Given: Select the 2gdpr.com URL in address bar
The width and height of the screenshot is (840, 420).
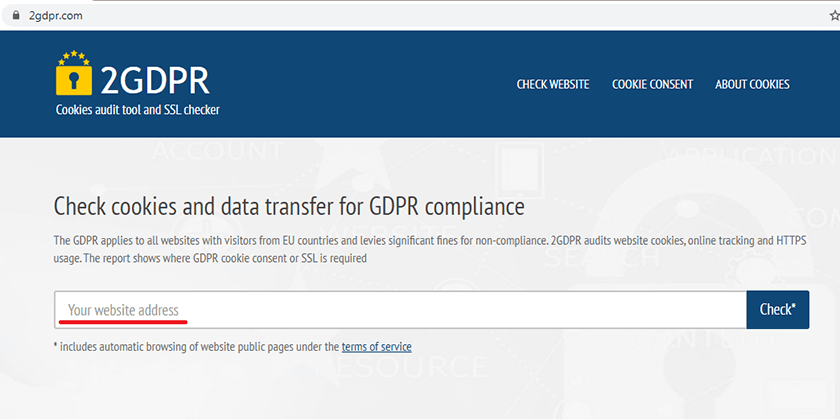Looking at the screenshot, I should [56, 16].
